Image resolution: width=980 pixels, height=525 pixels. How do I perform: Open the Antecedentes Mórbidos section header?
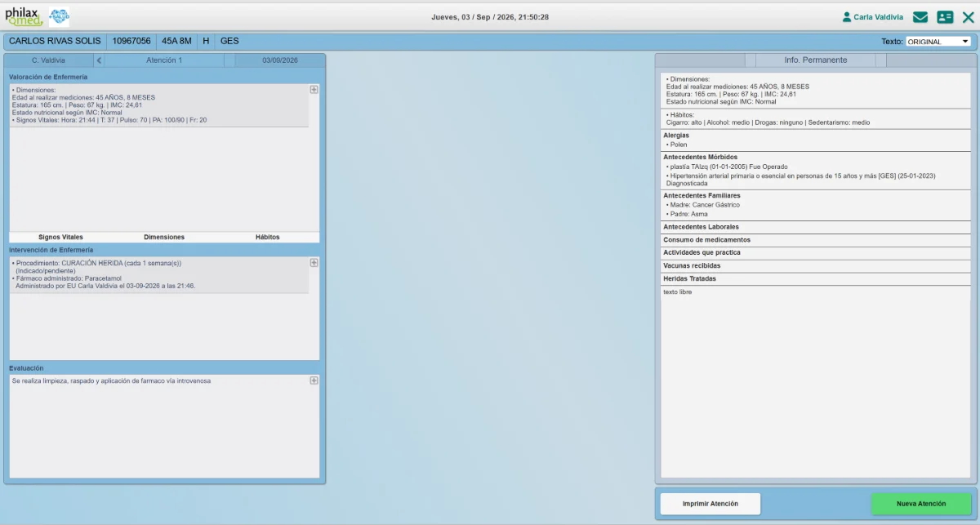700,157
